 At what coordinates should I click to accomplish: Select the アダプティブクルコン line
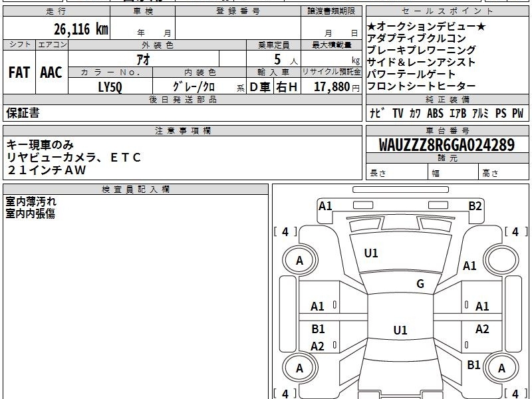417,38
